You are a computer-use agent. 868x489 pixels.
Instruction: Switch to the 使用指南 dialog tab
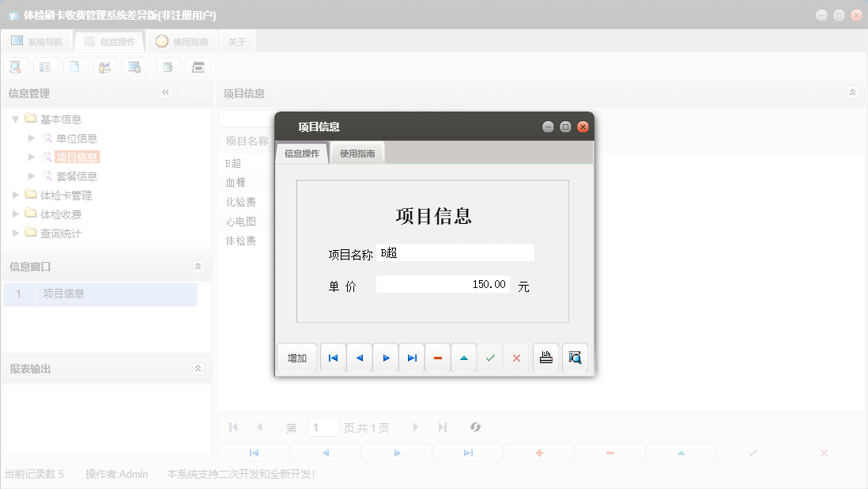tap(357, 153)
